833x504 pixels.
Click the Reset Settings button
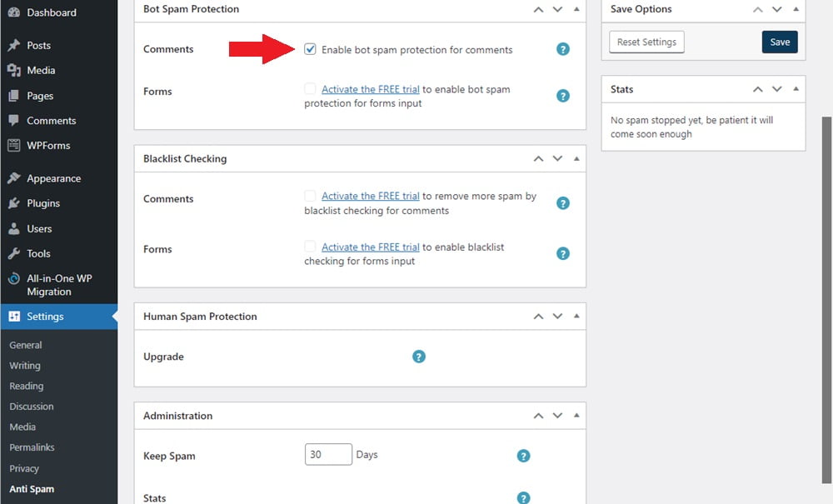click(646, 42)
